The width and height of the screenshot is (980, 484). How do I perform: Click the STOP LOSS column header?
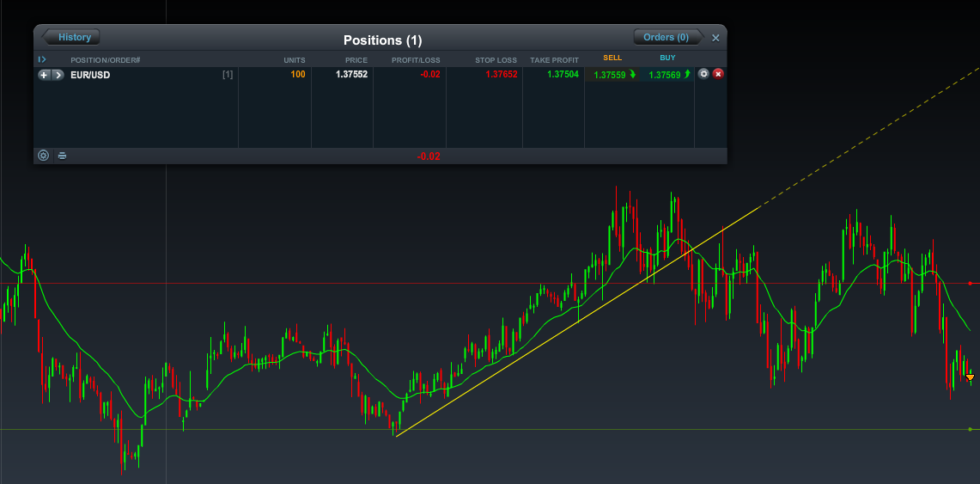496,60
